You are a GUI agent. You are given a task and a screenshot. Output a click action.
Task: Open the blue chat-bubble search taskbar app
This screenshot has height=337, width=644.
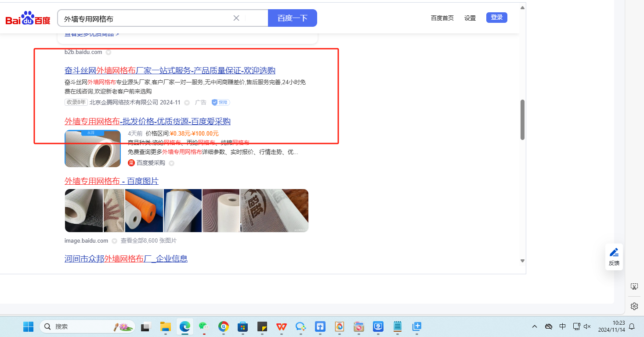click(301, 326)
